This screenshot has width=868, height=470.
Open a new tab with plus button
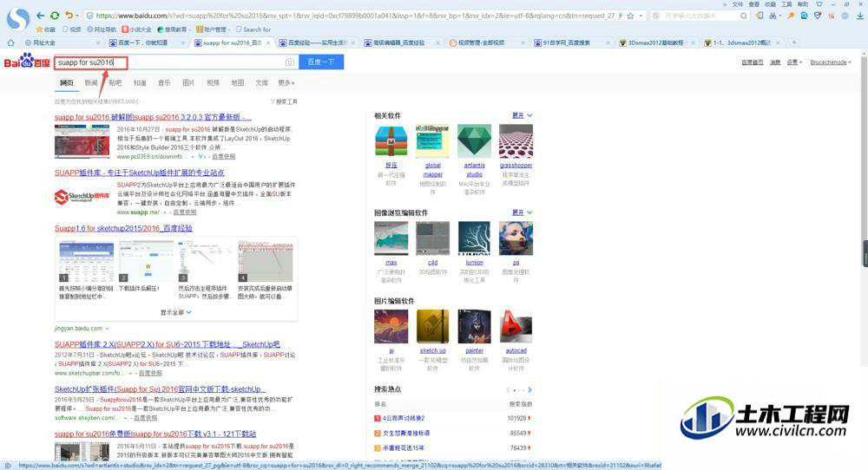pyautogui.click(x=794, y=42)
